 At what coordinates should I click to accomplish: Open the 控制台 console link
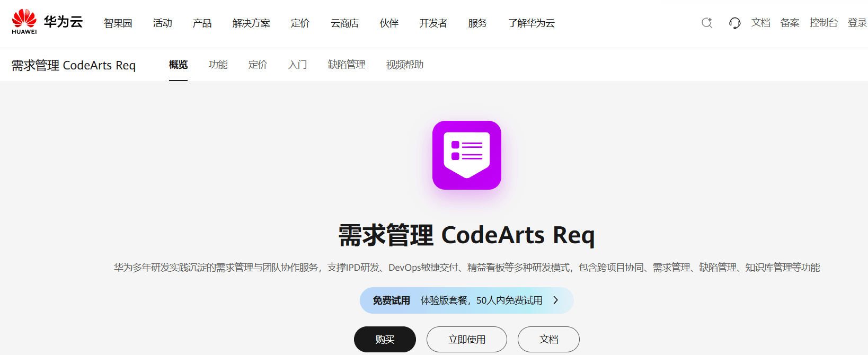pyautogui.click(x=823, y=23)
